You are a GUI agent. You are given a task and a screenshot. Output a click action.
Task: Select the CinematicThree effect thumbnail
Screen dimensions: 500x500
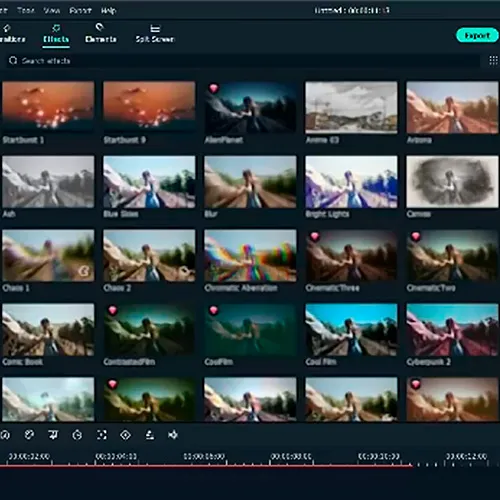pos(351,255)
